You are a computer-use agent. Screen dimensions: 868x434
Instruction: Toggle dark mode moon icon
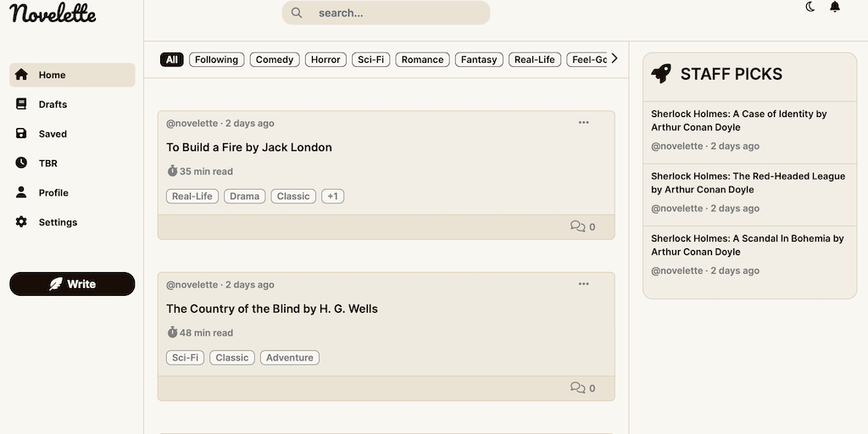[810, 8]
